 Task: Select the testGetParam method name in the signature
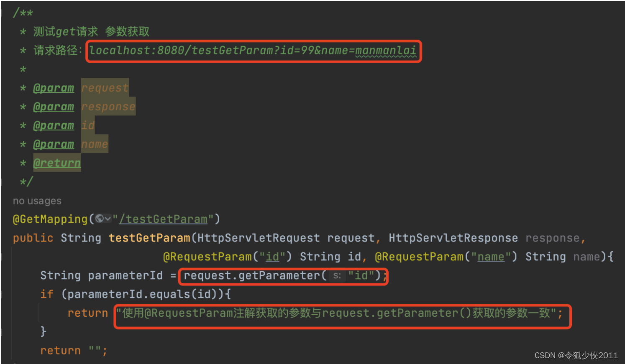coord(149,238)
